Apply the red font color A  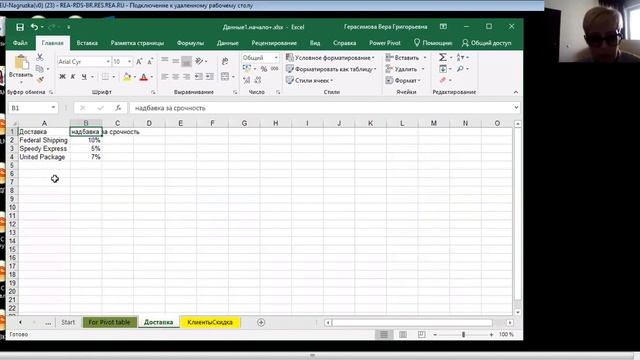[x=144, y=77]
